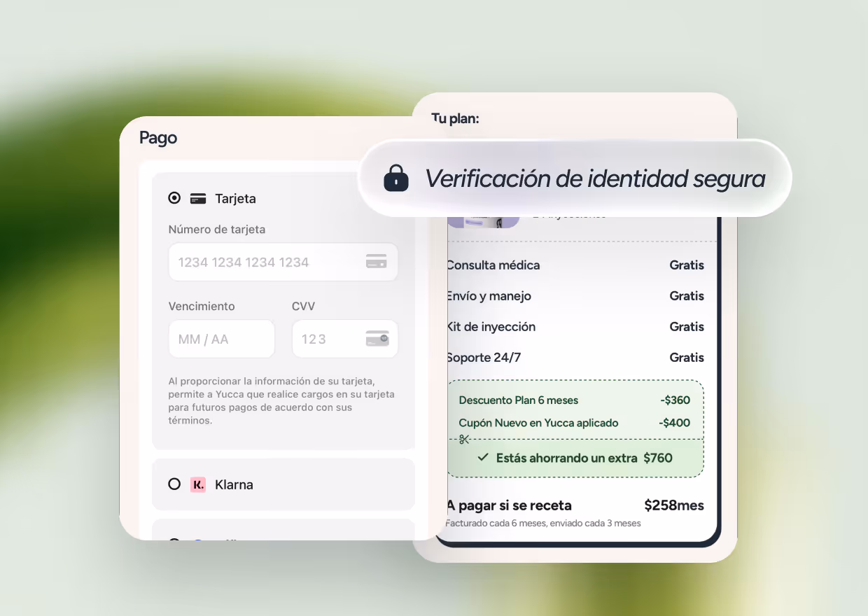868x616 pixels.
Task: Click the Soporte 24/7 row label
Action: [x=484, y=358]
